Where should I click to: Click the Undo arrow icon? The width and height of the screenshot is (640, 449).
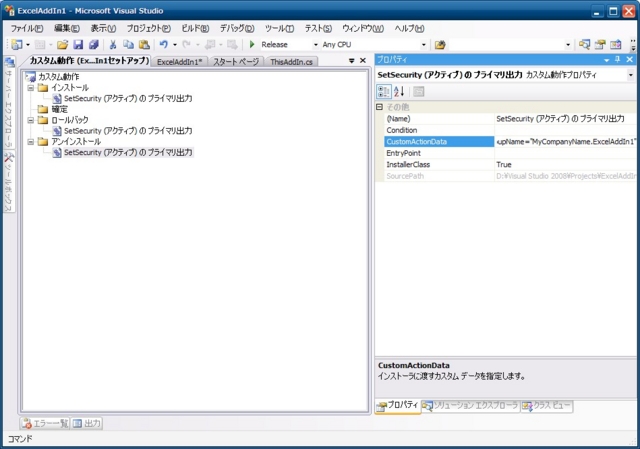pos(164,44)
